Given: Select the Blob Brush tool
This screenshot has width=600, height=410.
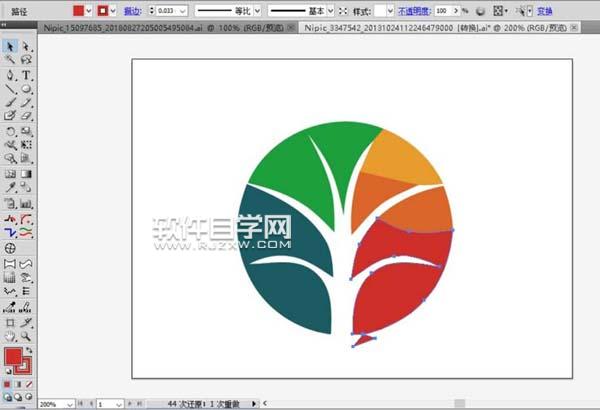Looking at the screenshot, I should [10, 115].
